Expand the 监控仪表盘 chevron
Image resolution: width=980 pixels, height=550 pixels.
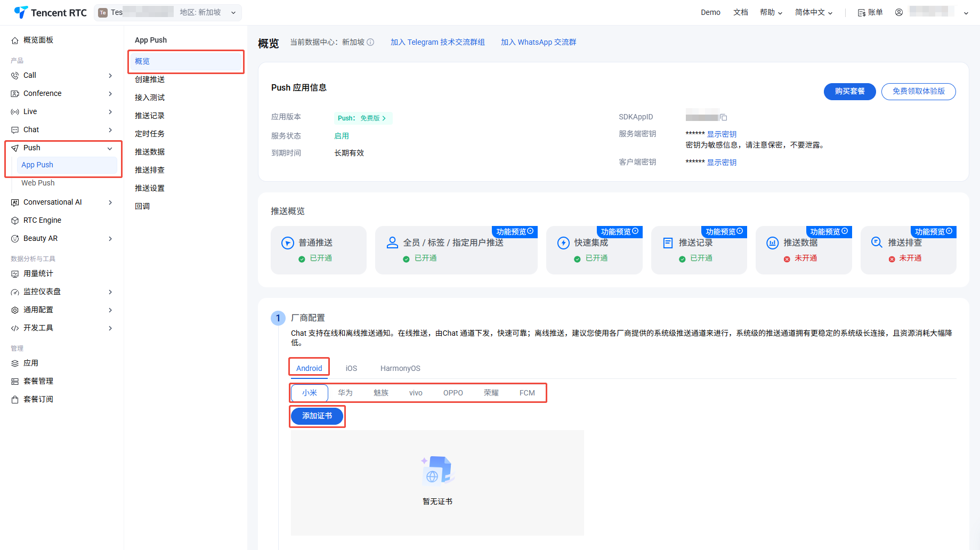point(110,292)
